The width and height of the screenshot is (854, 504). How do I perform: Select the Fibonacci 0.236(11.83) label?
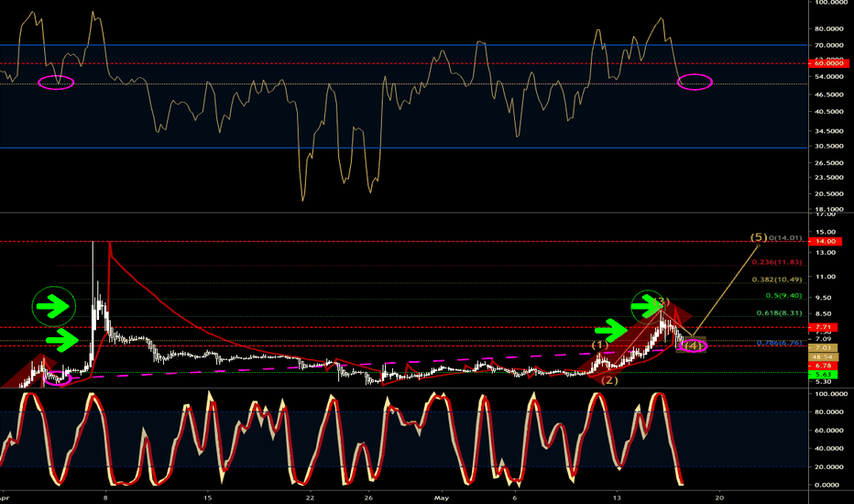(x=777, y=262)
